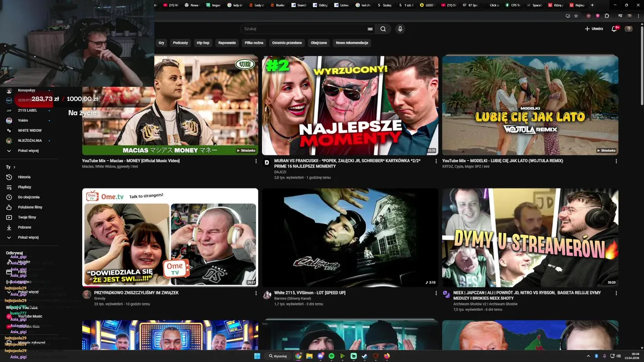The width and height of the screenshot is (644, 362).
Task: Bookmark this page with star icon
Action: (576, 16)
